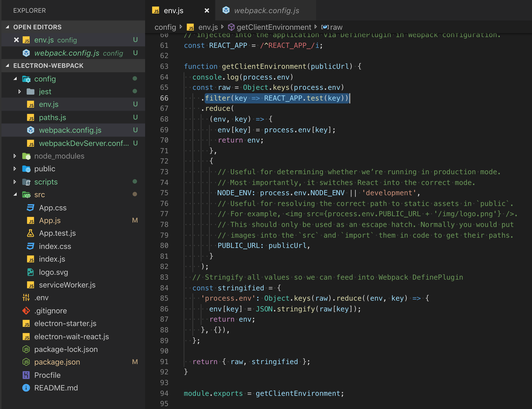The height and width of the screenshot is (409, 532).
Task: Open paths.js in config folder
Action: [x=73, y=117]
